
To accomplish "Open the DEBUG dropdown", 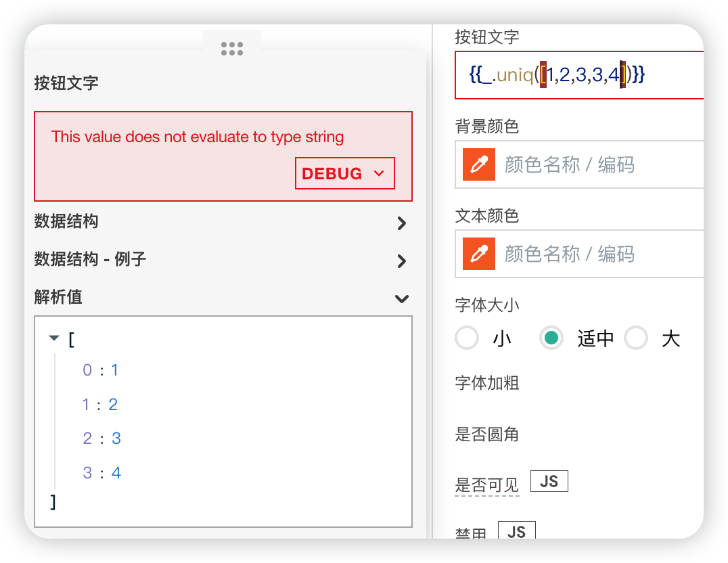I will 344,173.
